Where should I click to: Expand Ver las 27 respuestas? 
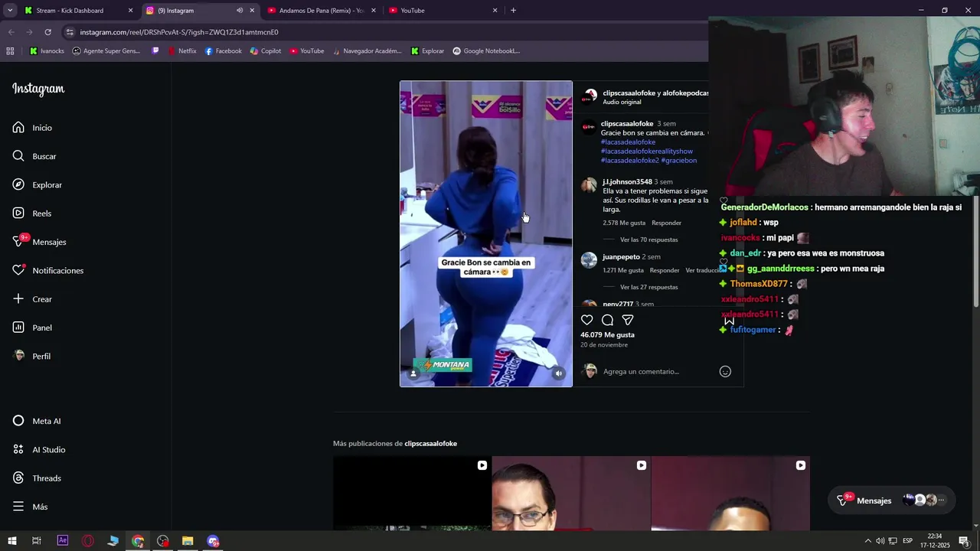(x=648, y=287)
